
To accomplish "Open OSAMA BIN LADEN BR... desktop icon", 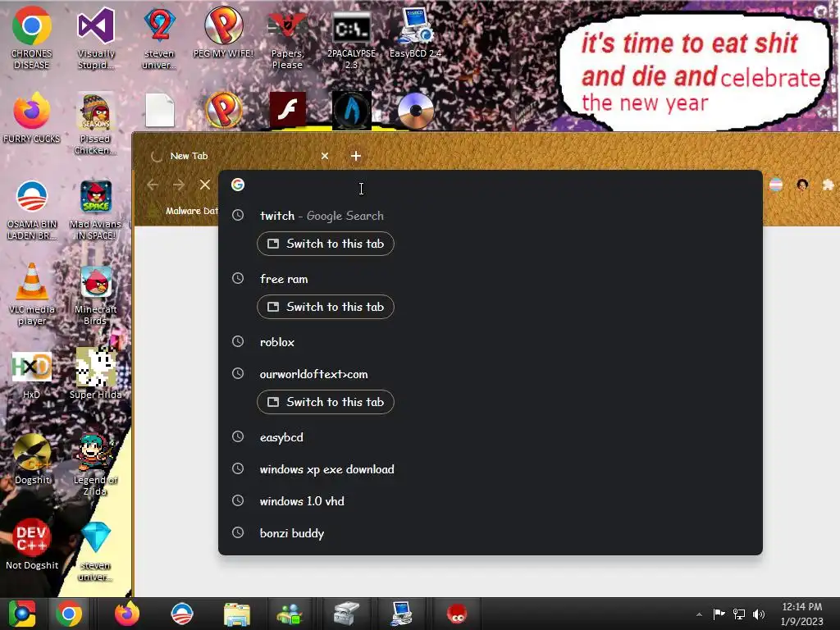I will coord(31,209).
